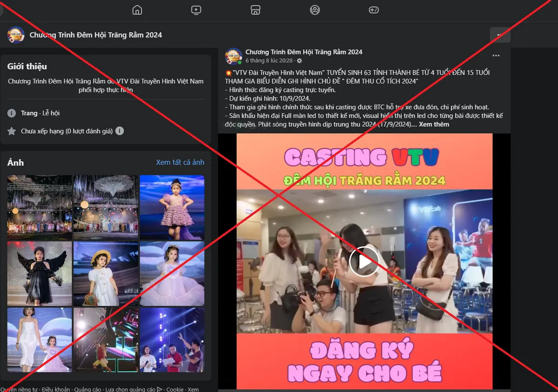Click the Trang · Lễ hội category text
Image resolution: width=558 pixels, height=392 pixels.
[40, 113]
